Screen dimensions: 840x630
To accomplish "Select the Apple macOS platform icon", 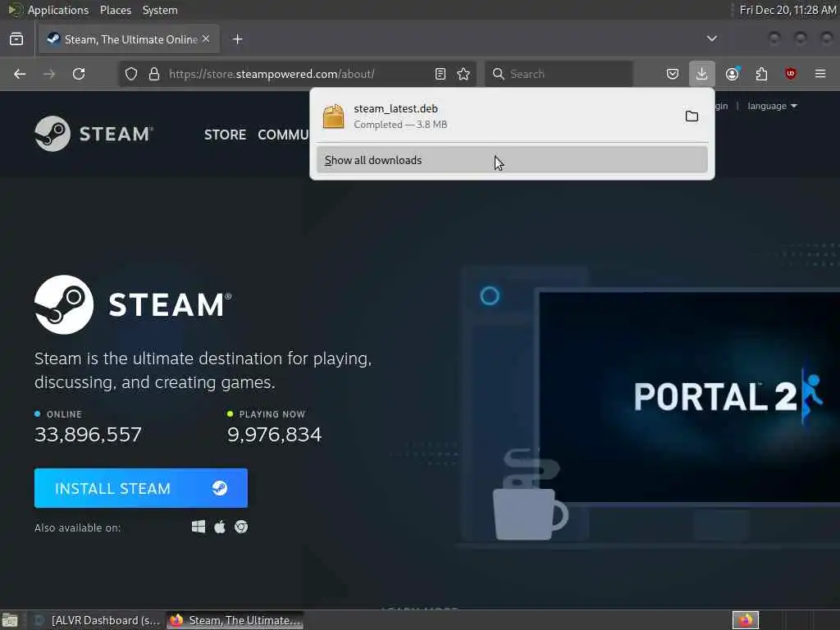I will click(220, 527).
